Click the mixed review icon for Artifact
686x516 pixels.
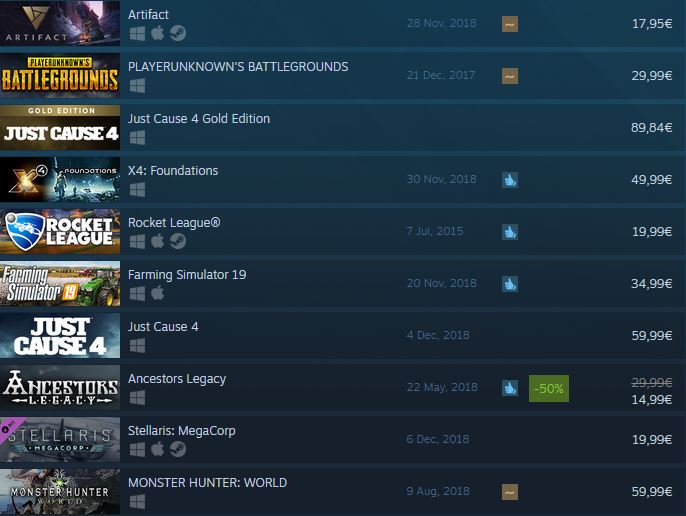point(510,24)
